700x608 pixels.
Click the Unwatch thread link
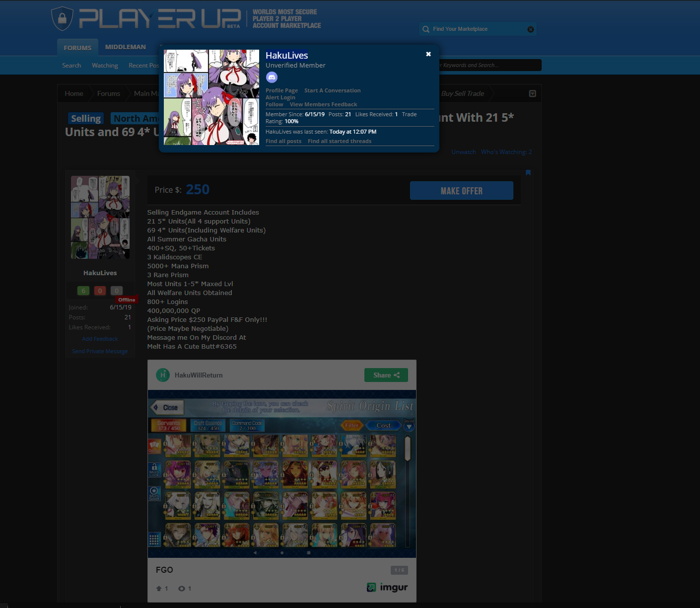[464, 152]
